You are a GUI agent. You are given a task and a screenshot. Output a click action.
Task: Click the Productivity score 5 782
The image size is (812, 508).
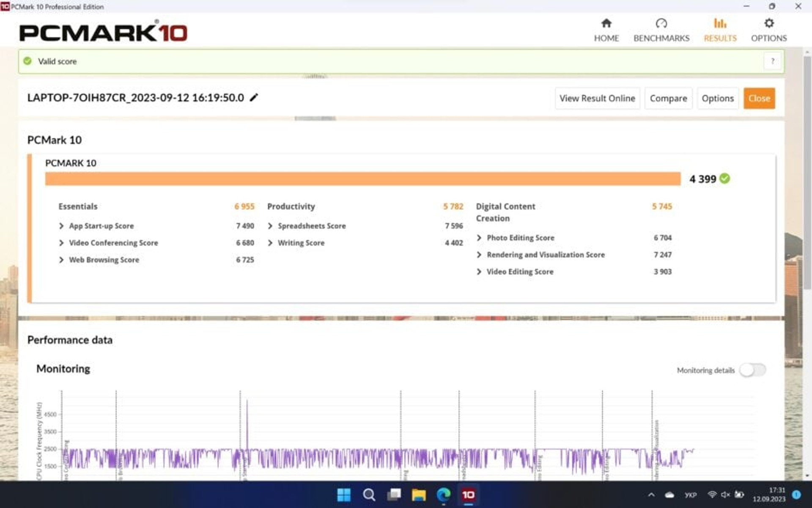pos(453,206)
